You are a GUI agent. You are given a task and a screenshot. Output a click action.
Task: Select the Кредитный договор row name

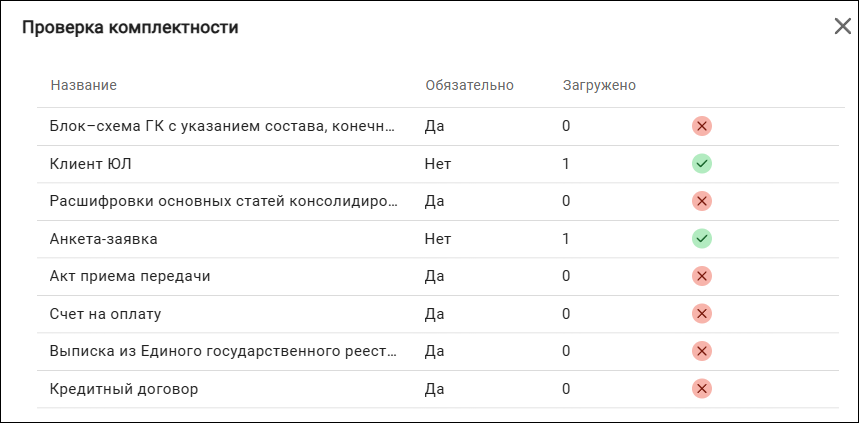(x=124, y=390)
